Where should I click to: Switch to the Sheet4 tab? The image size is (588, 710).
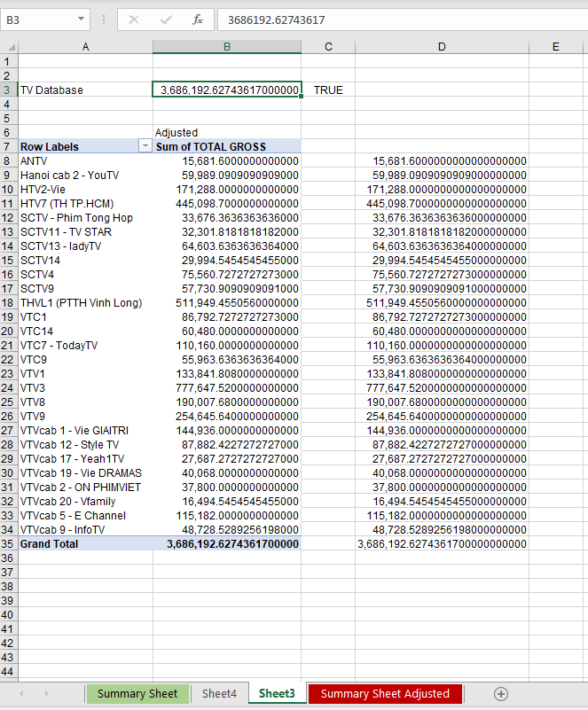[219, 694]
